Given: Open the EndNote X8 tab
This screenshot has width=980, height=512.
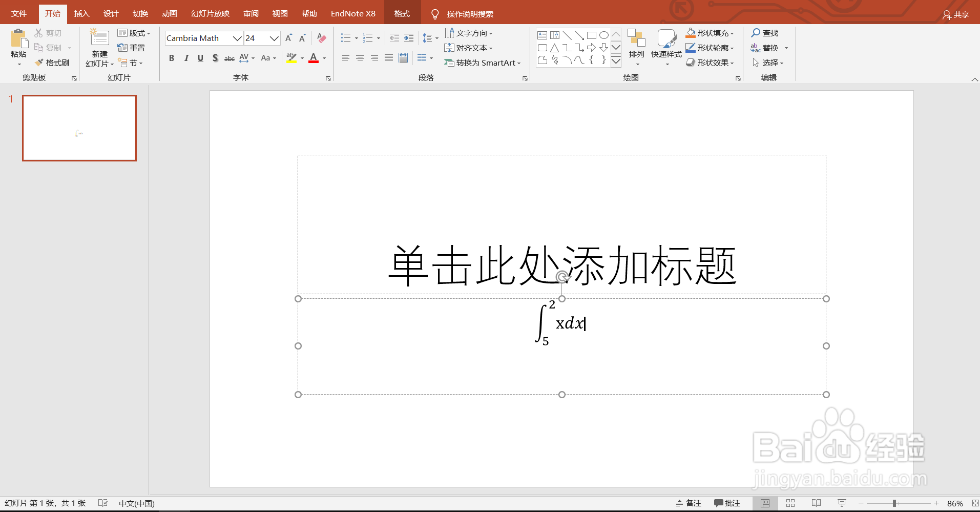Looking at the screenshot, I should tap(353, 14).
